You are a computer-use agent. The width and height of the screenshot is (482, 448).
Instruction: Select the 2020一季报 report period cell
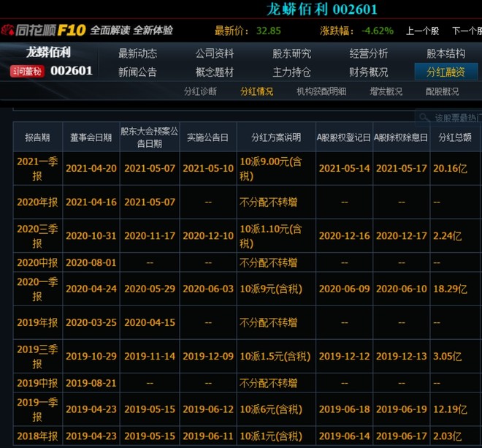[x=37, y=289]
